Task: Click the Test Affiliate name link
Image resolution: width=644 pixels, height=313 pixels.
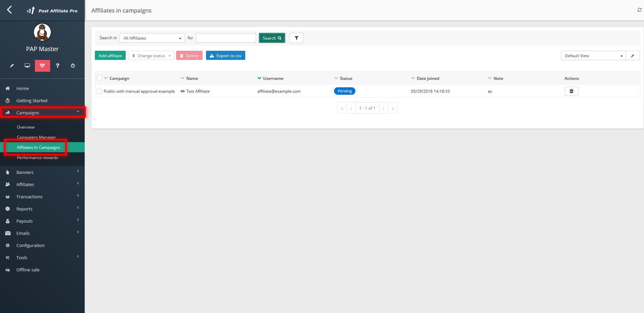Action: click(x=198, y=91)
